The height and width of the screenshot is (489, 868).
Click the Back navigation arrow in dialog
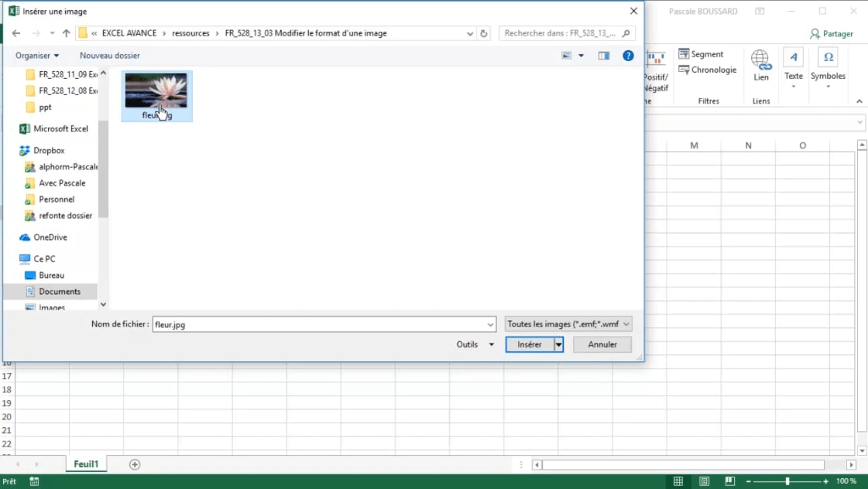[16, 33]
